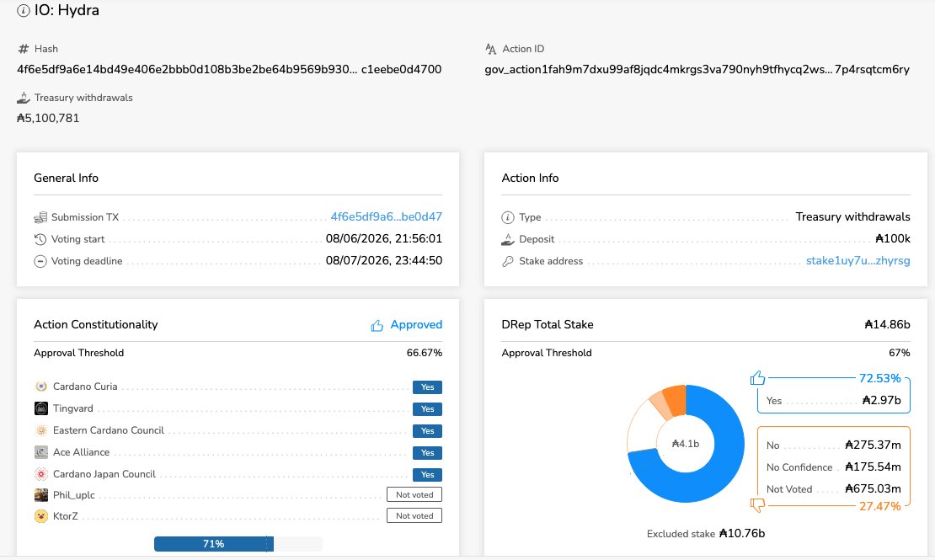
Task: Click the voting deadline 08/07/2026, 23:44:50
Action: [384, 260]
